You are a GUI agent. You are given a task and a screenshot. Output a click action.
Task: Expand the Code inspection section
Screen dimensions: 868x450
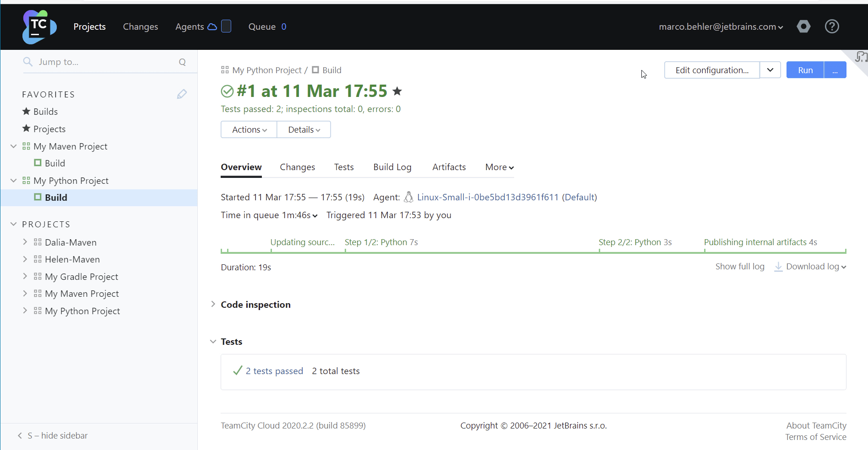[213, 305]
